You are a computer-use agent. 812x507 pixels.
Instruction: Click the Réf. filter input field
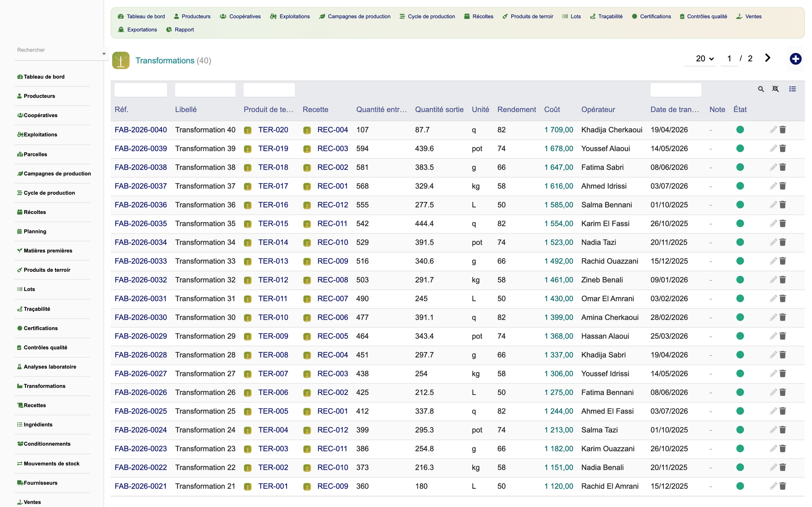[141, 90]
